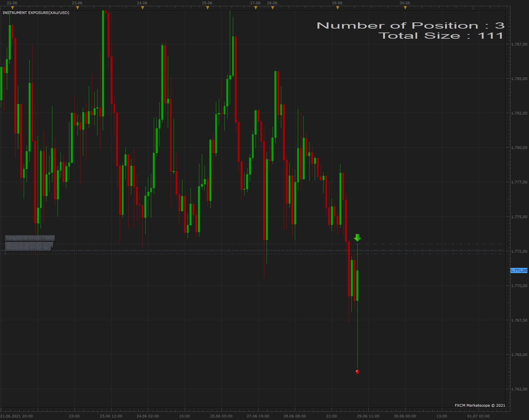
Task: Select the 22.06 day marker triangle
Action: (12, 8)
